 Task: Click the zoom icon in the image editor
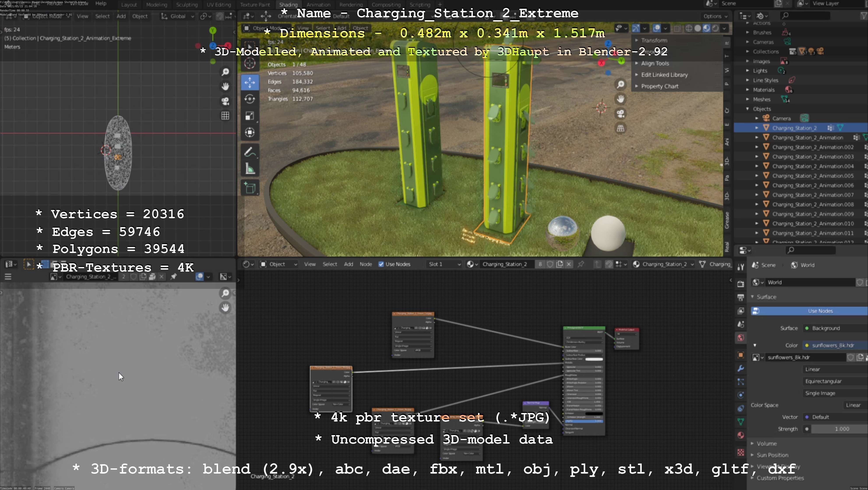coord(225,293)
